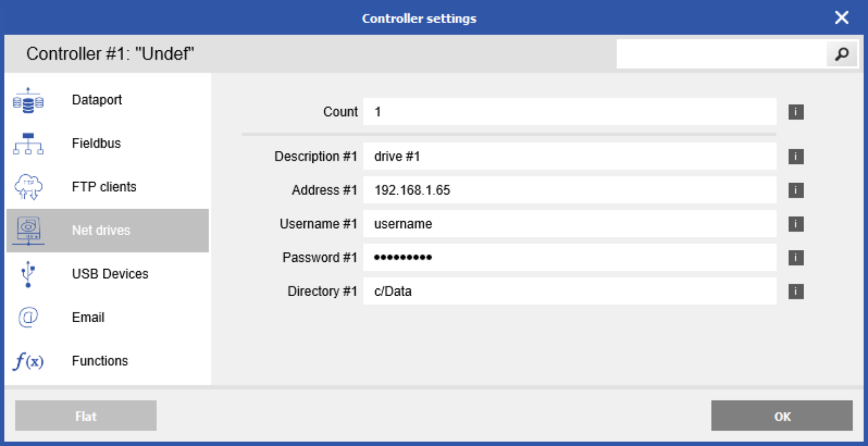Select the Fieldbus network icon

(28, 144)
